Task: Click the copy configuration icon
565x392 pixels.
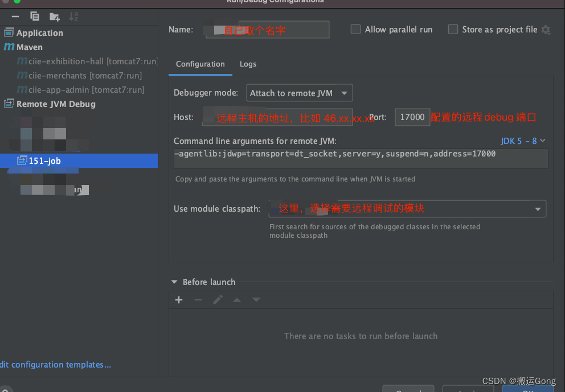Action: (35, 16)
